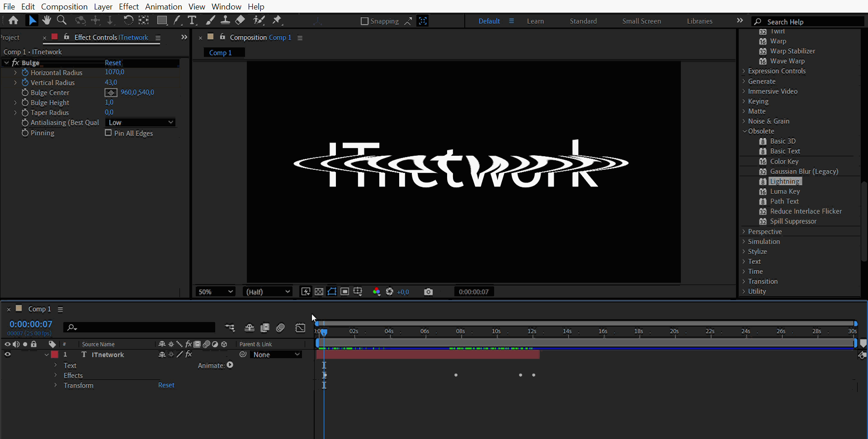Select the Lightning effect in Obsolete list
The height and width of the screenshot is (439, 868).
point(785,181)
